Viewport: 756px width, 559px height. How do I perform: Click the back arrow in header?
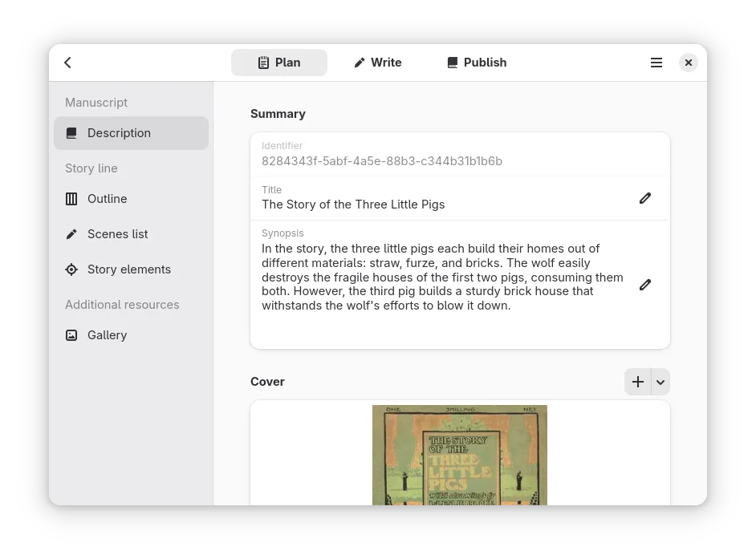[68, 63]
